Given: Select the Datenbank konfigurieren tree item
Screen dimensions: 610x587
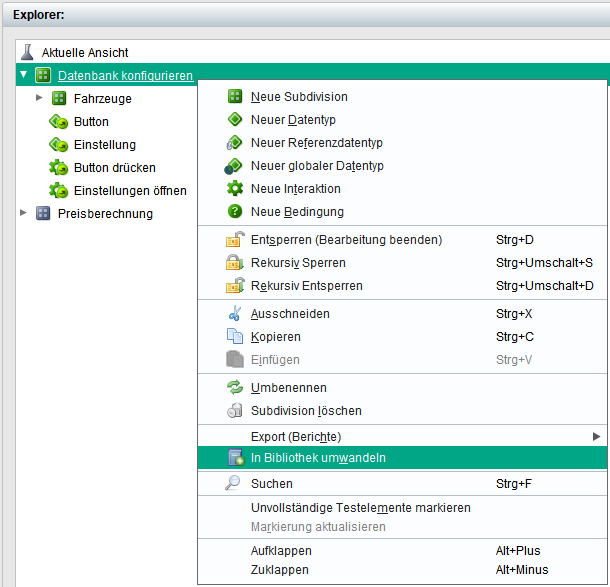Looking at the screenshot, I should point(125,75).
